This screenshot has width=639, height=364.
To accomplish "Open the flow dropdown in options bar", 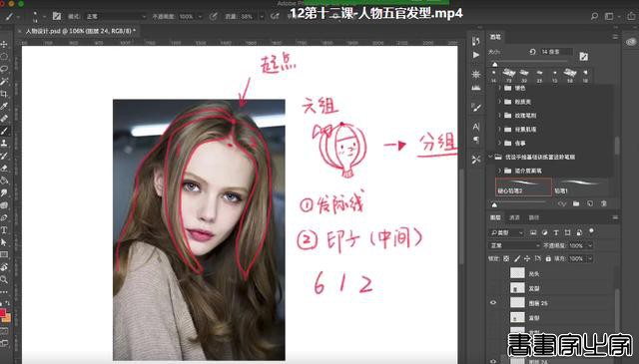I will coord(262,17).
